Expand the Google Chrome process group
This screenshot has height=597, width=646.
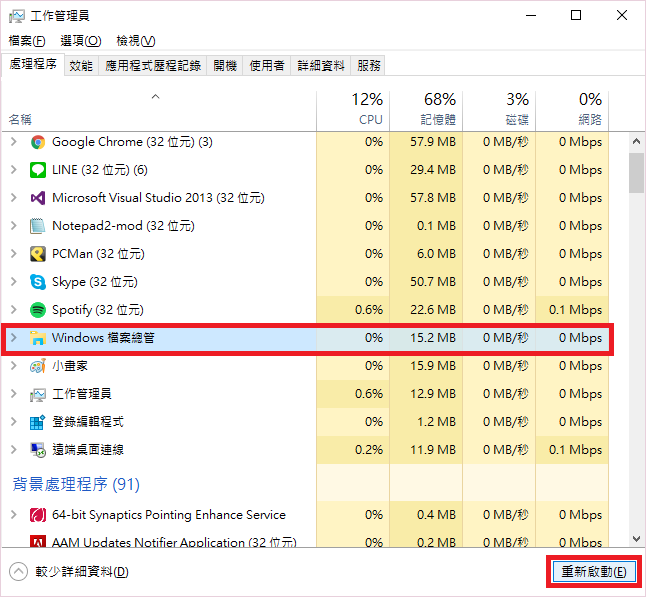[x=14, y=142]
